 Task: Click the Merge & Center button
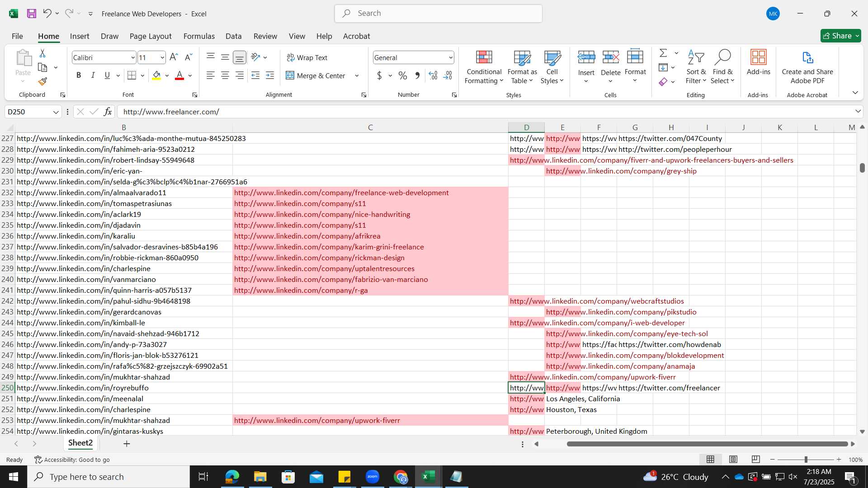316,75
